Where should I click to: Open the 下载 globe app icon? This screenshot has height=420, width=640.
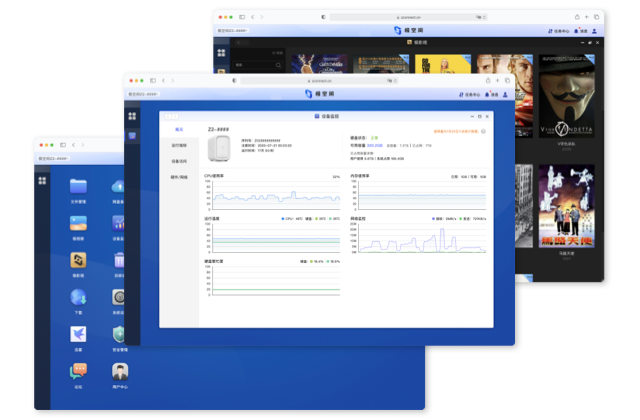pyautogui.click(x=78, y=297)
